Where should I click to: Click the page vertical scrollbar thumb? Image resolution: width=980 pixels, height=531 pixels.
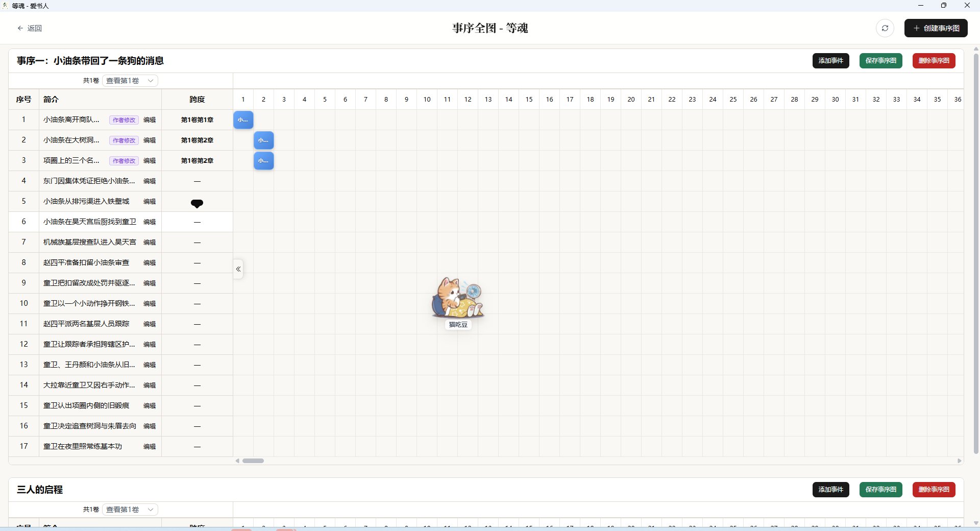tap(976, 253)
